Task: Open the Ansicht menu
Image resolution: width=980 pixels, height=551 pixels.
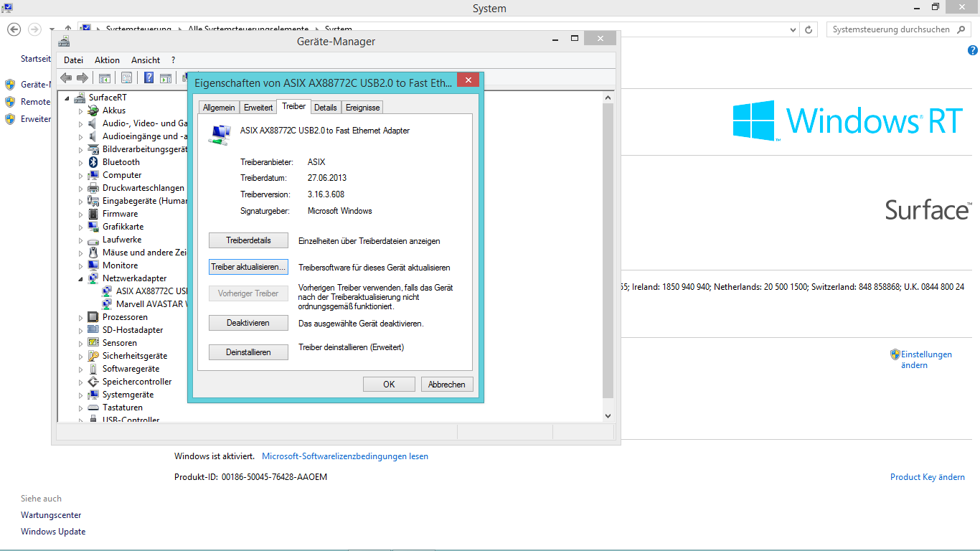Action: click(146, 60)
